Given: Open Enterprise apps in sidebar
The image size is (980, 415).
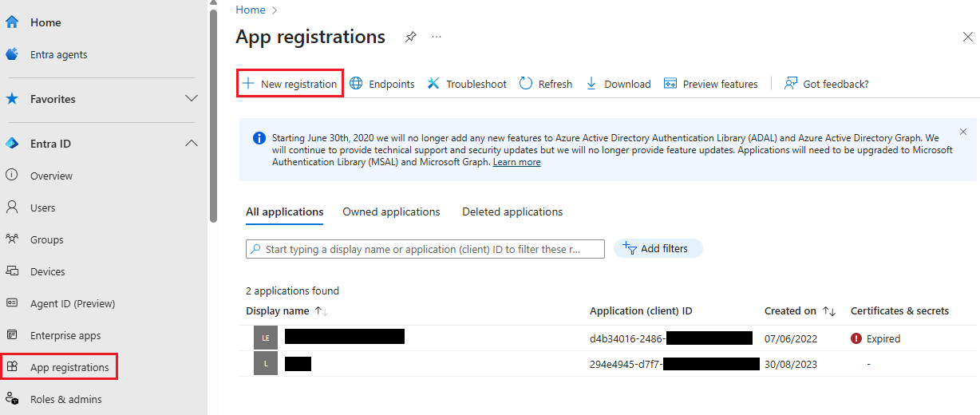Looking at the screenshot, I should [x=65, y=336].
